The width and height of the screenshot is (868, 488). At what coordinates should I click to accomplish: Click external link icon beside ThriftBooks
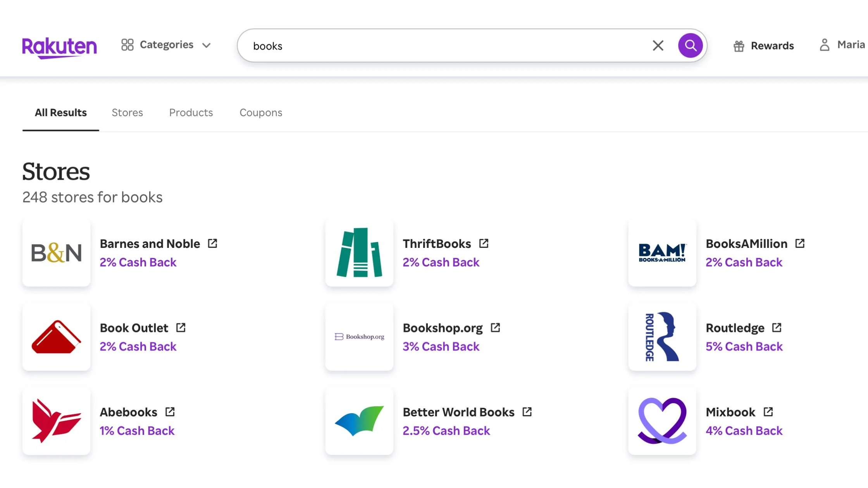[484, 243]
